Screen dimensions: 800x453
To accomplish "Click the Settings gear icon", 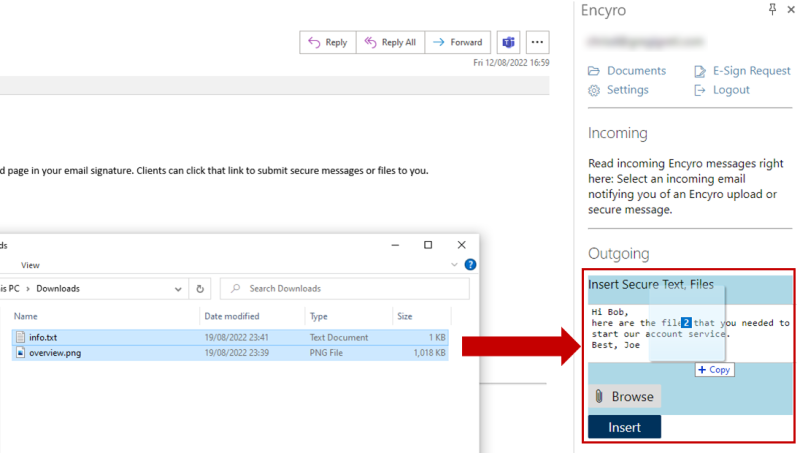I will [x=594, y=90].
